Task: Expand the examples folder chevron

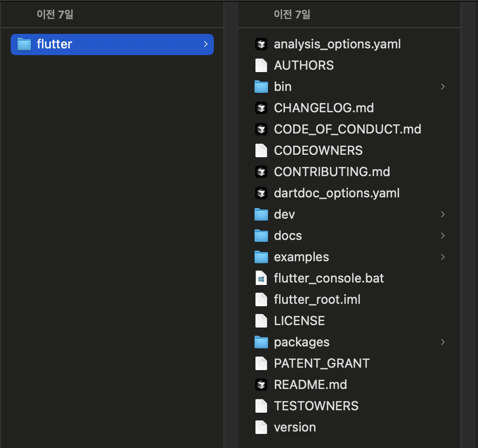Action: pos(443,257)
